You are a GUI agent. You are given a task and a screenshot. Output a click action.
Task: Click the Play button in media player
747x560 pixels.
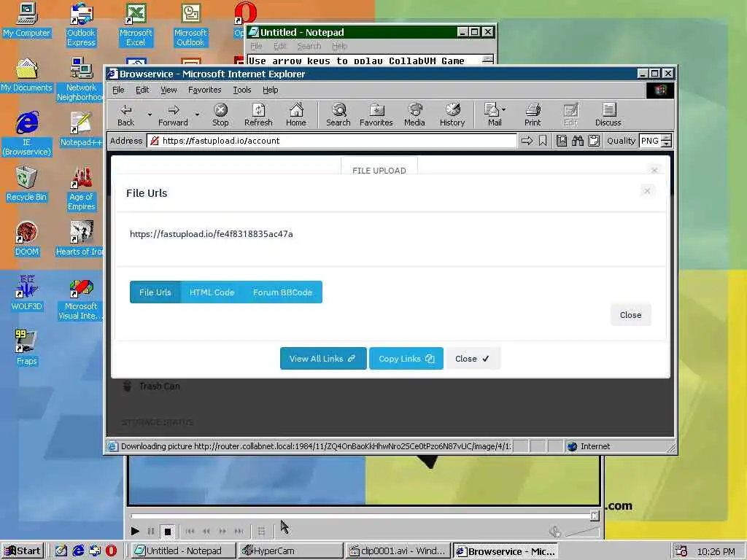[x=135, y=531]
